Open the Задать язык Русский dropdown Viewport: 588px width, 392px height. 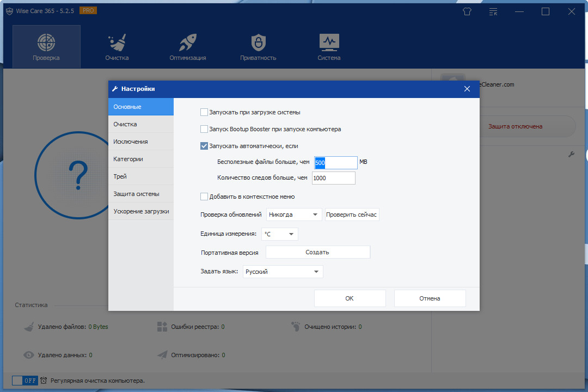coord(283,272)
